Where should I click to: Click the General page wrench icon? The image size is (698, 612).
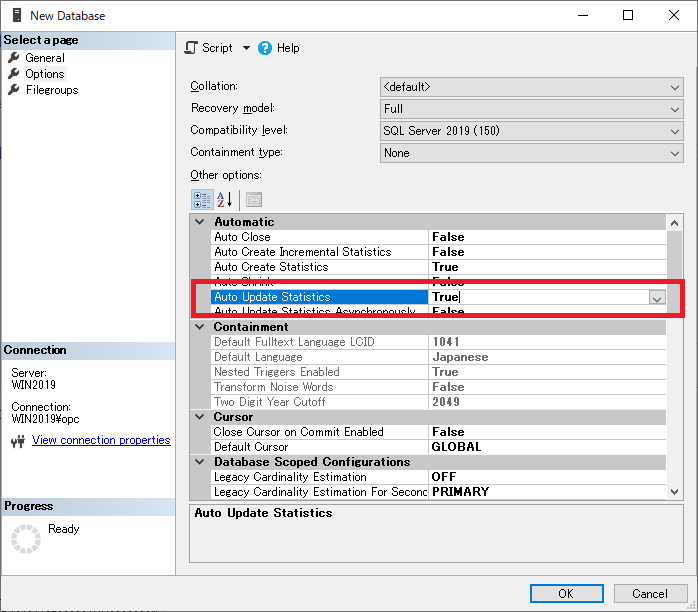click(x=14, y=57)
